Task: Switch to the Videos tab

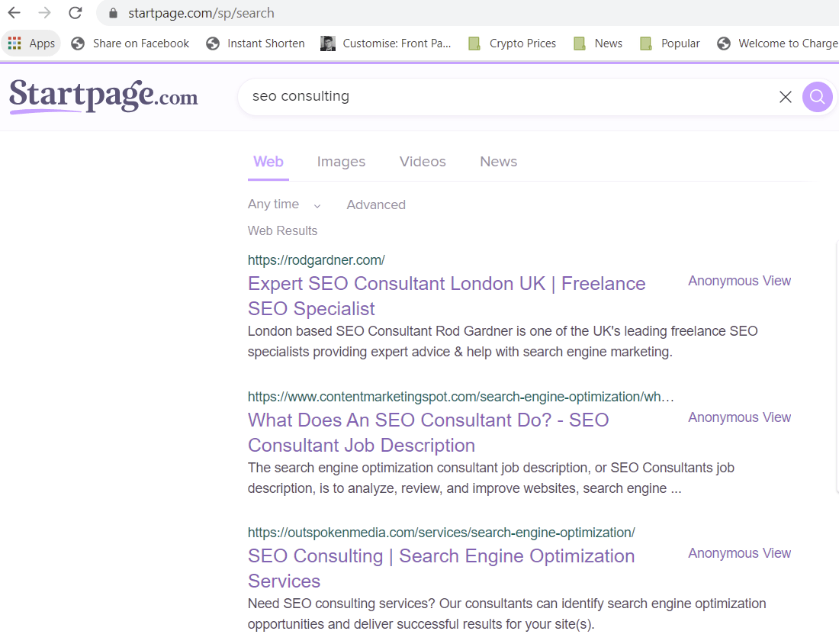Action: [423, 162]
